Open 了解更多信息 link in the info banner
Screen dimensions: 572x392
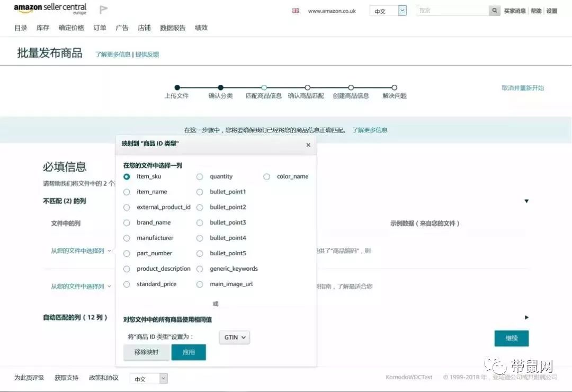370,130
